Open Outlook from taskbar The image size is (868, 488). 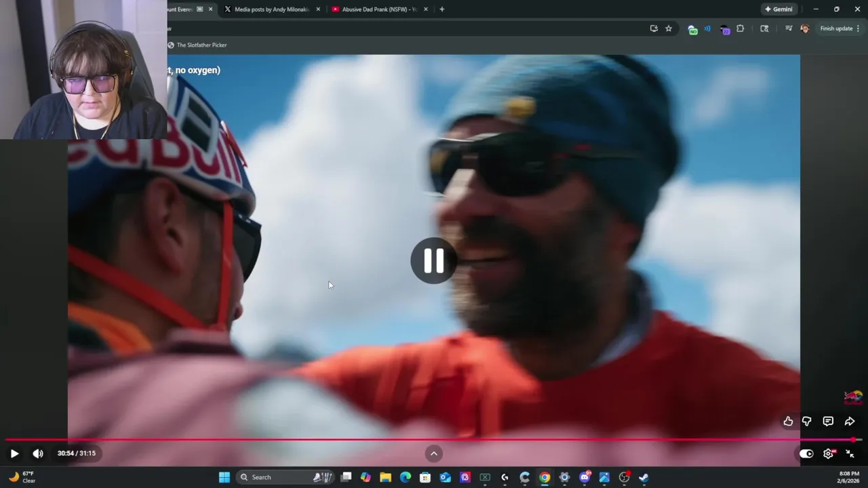pos(445,477)
